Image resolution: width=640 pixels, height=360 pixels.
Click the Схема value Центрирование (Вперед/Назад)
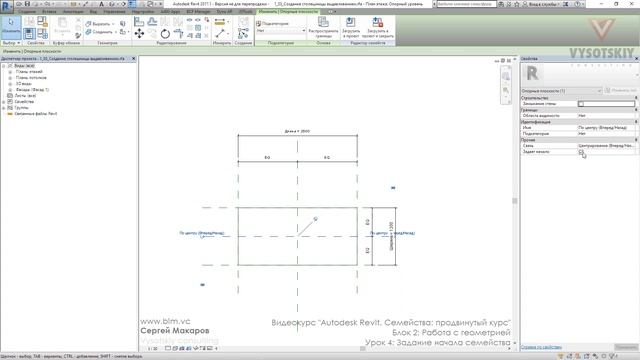[607, 146]
